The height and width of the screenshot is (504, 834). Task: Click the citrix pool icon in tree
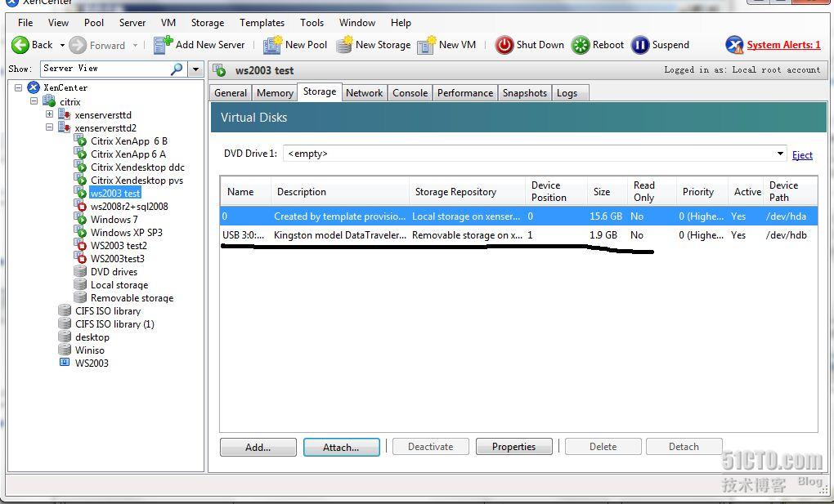pos(49,101)
